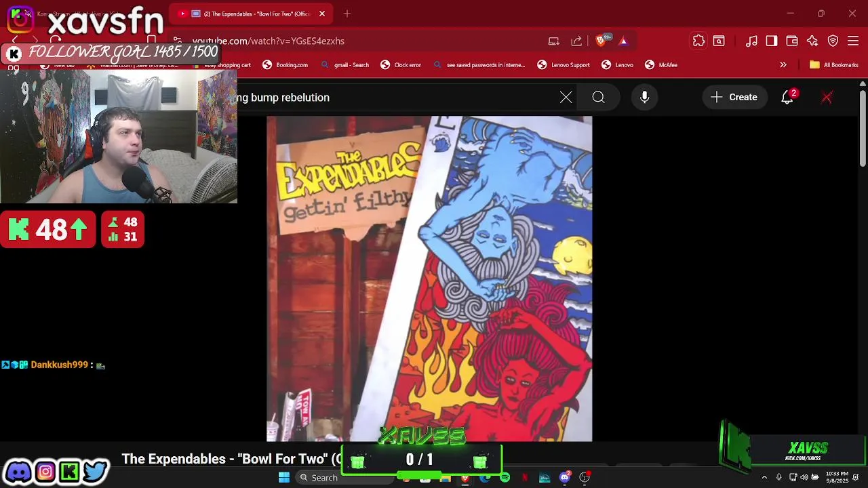Open the Booking.com bookmark
The image size is (868, 488).
click(285, 65)
